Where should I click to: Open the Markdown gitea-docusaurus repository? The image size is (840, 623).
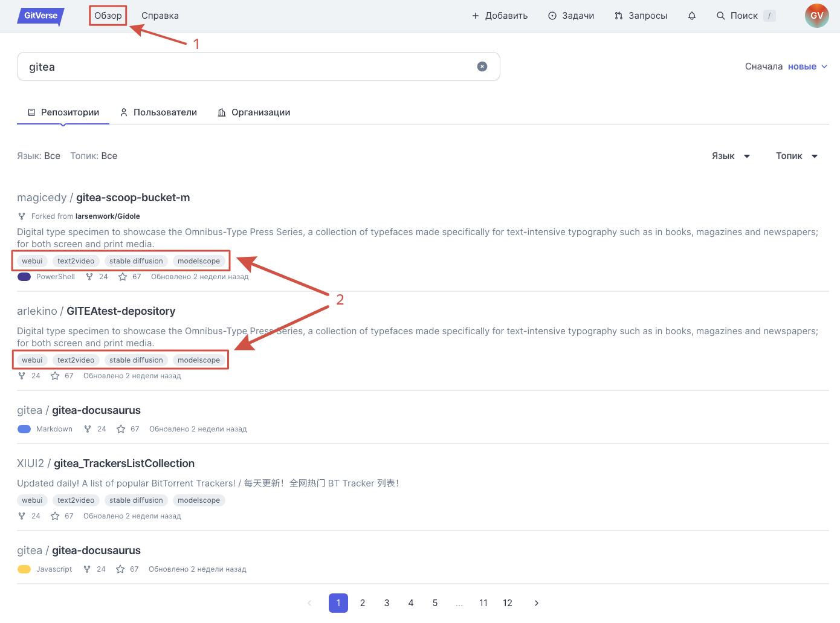[96, 410]
